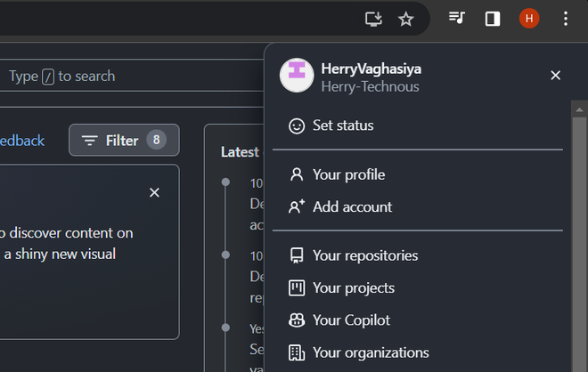The image size is (588, 372).
Task: Close the user menu panel
Action: [556, 76]
